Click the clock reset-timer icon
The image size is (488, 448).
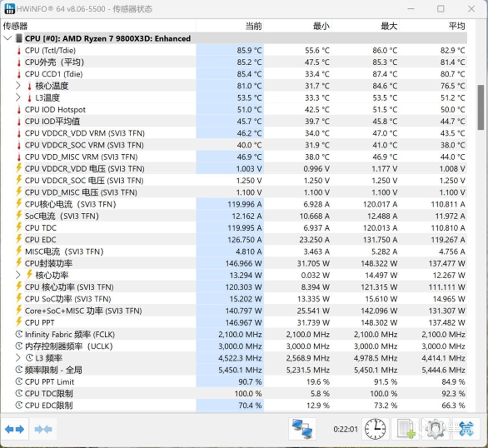(x=375, y=429)
